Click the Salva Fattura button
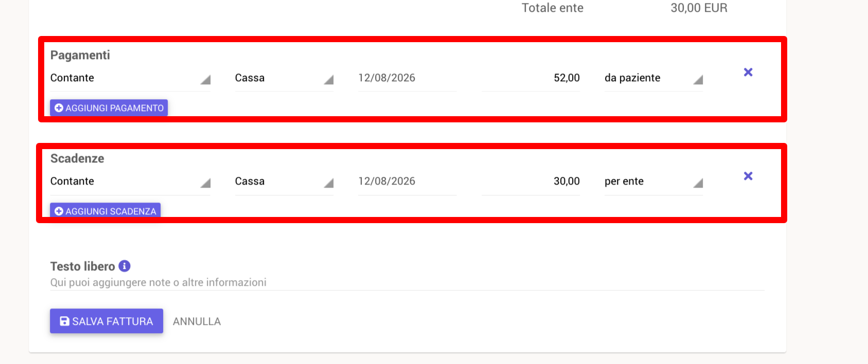 pos(107,321)
